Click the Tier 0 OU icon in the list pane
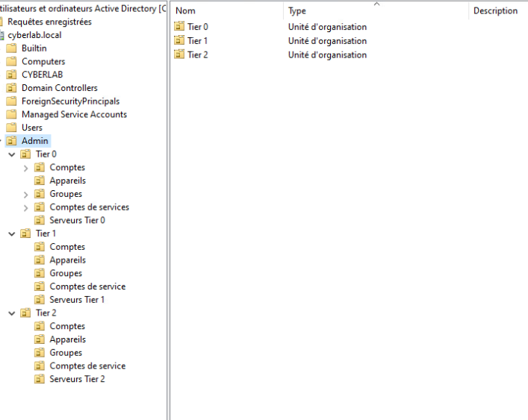 click(x=179, y=27)
